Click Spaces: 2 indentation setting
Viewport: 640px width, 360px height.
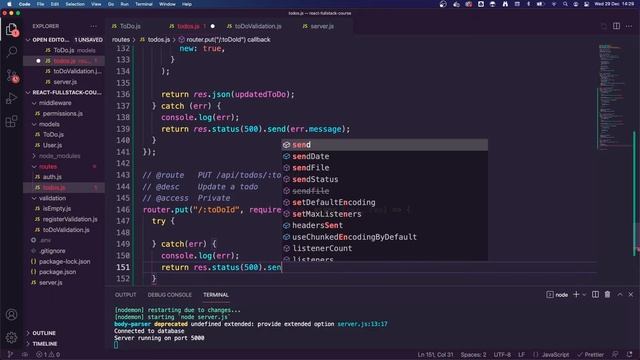click(x=473, y=355)
